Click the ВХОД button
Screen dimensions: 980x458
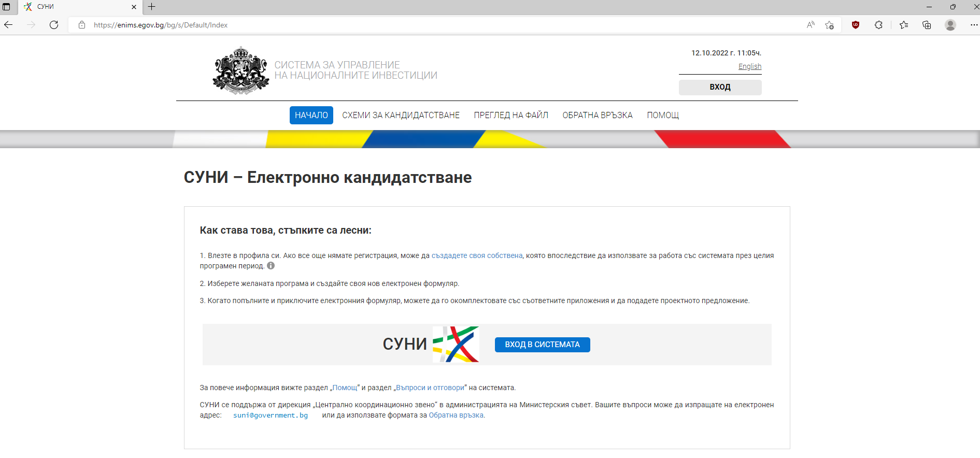tap(720, 87)
